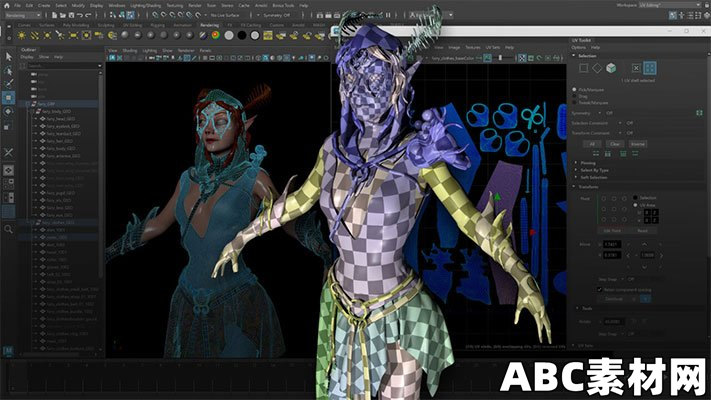The width and height of the screenshot is (711, 400).
Task: Expand the Select By Type section
Action: (594, 170)
